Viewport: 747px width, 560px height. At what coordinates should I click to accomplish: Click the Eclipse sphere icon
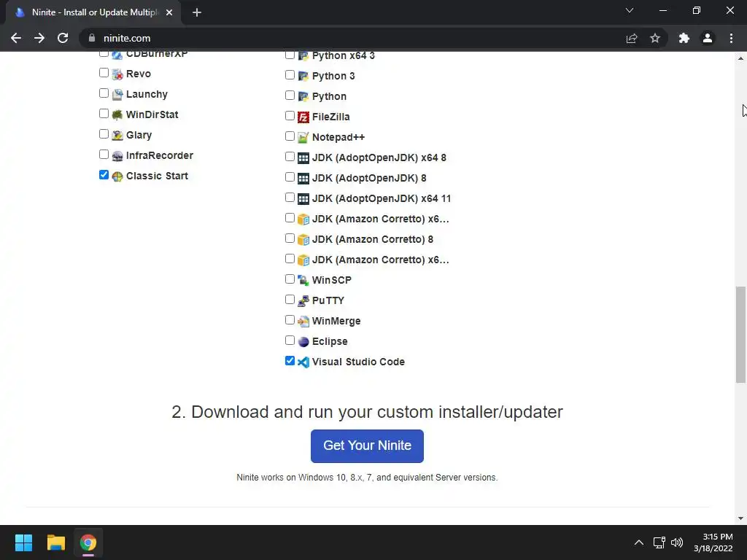303,342
